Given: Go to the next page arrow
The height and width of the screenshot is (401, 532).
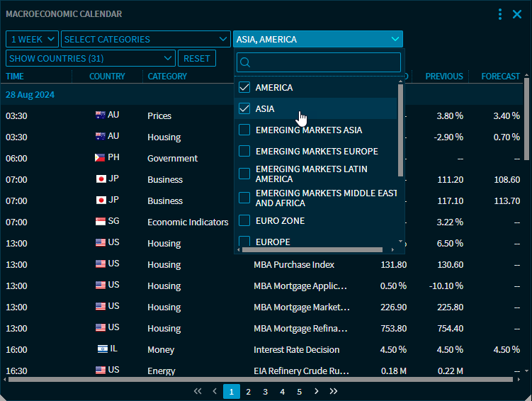Looking at the screenshot, I should [x=316, y=391].
